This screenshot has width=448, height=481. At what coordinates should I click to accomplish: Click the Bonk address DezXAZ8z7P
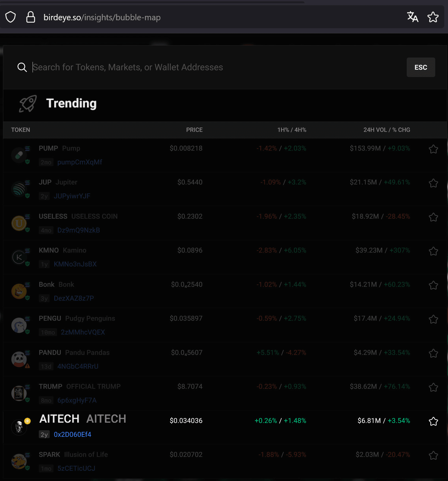click(74, 298)
